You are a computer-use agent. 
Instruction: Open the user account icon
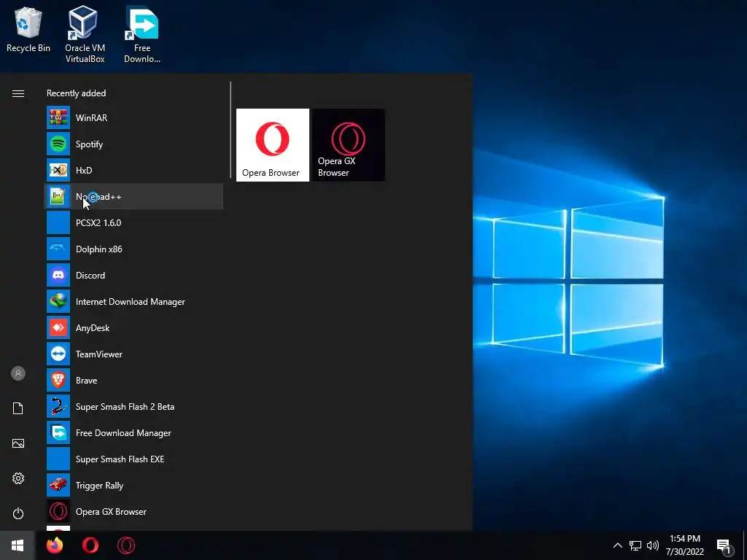[18, 373]
